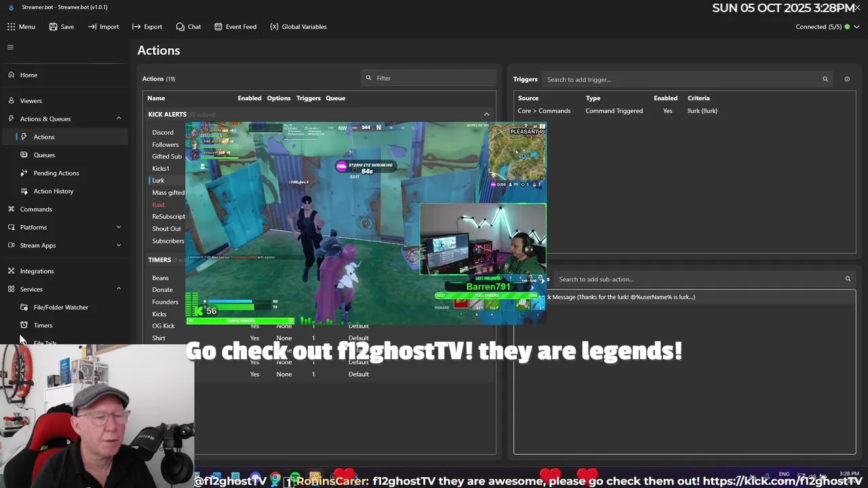Screen dimensions: 868x488
Task: Click the File/Folder Watcher icon
Action: tap(24, 307)
